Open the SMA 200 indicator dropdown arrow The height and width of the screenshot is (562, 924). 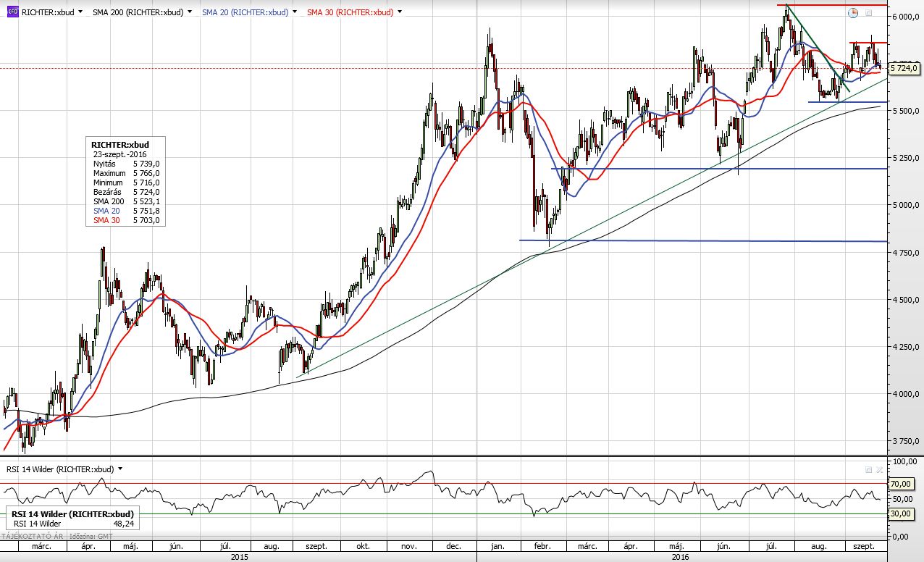click(x=190, y=12)
